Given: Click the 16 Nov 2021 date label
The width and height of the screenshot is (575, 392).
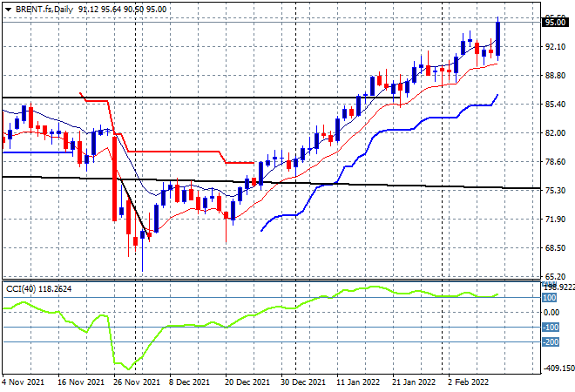Looking at the screenshot, I should tap(81, 382).
